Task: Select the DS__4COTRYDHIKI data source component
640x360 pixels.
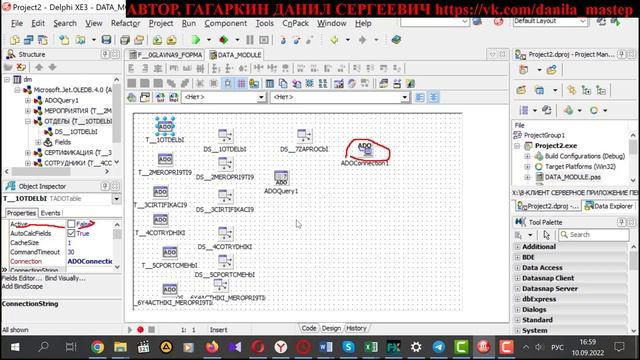Action: click(x=225, y=233)
